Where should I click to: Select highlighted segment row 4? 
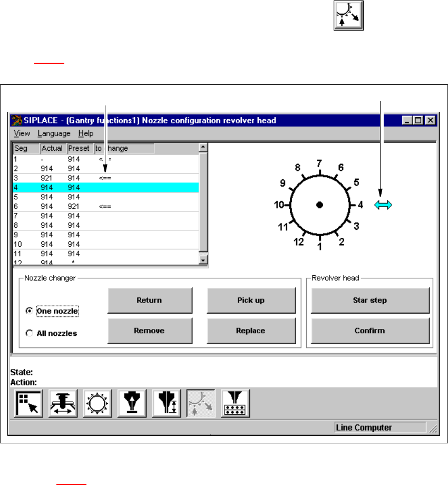(x=106, y=188)
